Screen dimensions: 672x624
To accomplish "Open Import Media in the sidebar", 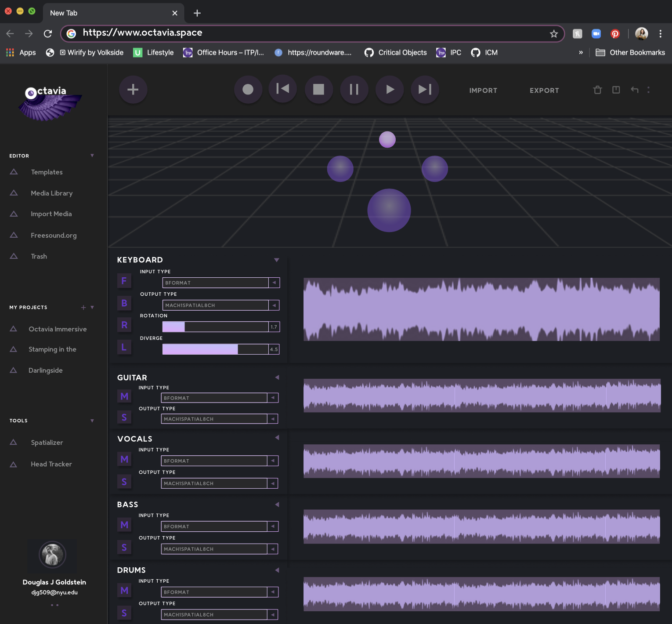I will 51,214.
